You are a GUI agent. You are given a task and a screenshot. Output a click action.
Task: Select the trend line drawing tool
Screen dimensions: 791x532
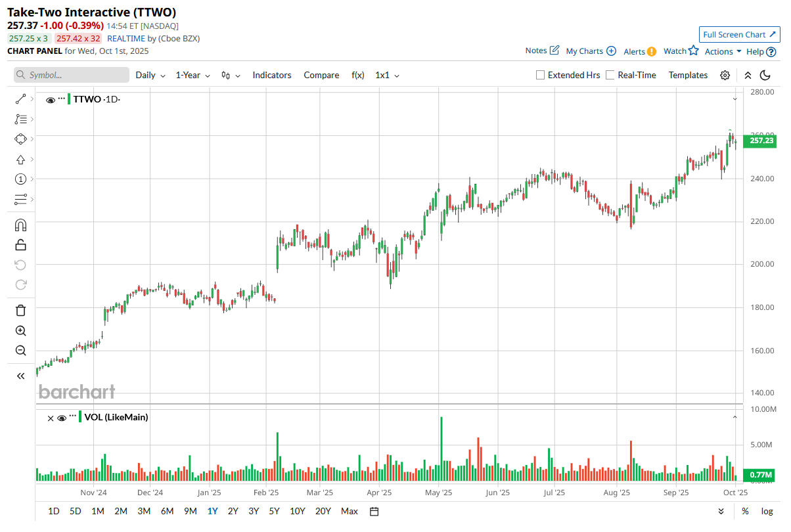coord(20,99)
